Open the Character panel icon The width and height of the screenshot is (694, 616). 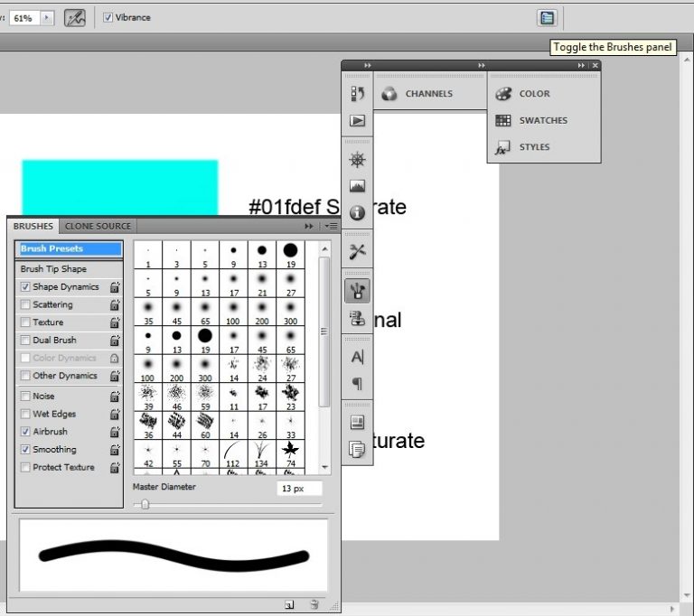coord(357,357)
